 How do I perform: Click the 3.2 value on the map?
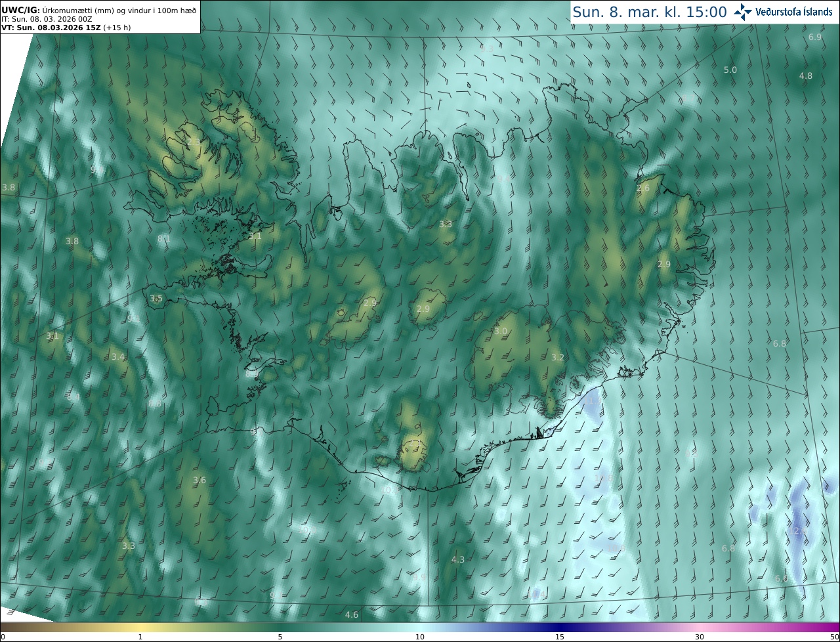(x=558, y=358)
